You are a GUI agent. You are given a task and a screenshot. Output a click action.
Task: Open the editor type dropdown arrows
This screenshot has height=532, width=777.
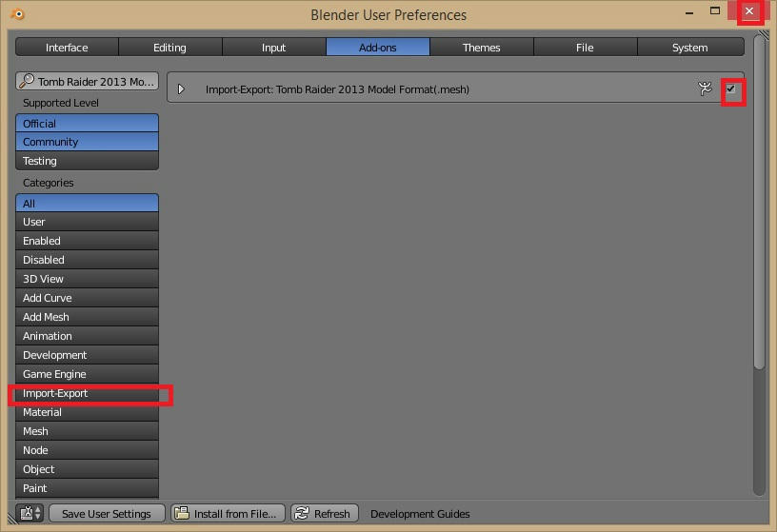[38, 513]
